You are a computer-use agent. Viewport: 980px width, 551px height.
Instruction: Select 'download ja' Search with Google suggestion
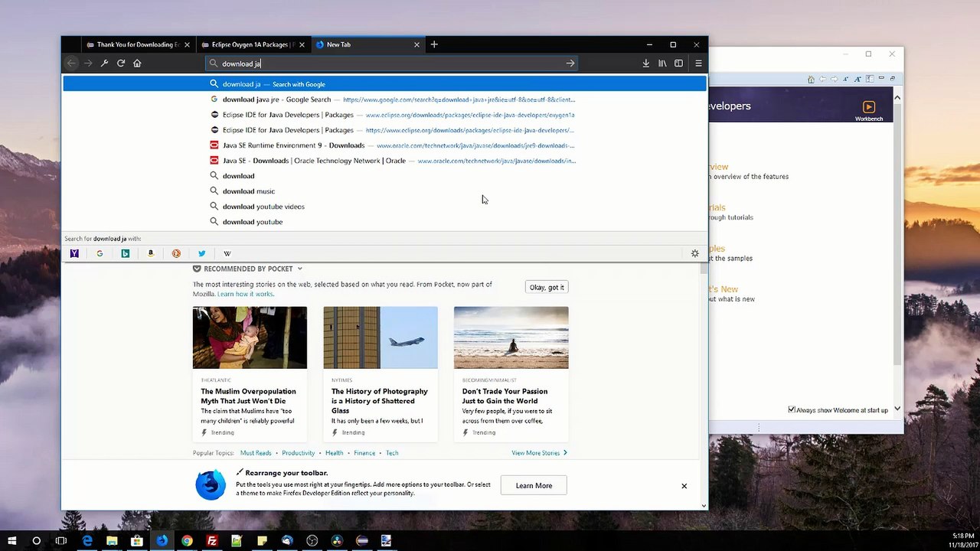pos(384,84)
